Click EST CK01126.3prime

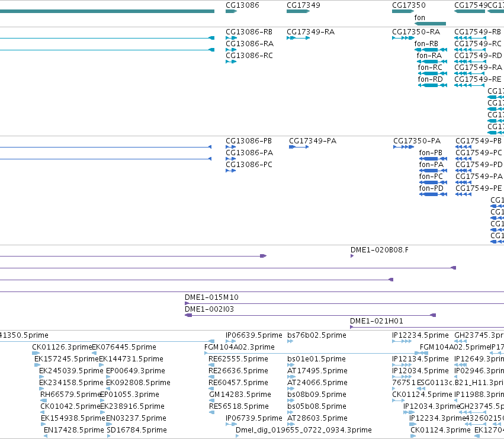click(x=62, y=347)
